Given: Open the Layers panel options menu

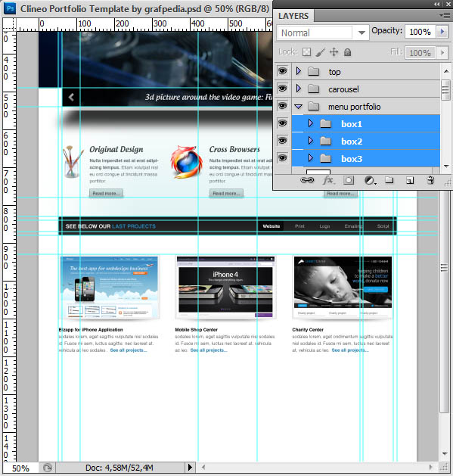Looking at the screenshot, I should (x=445, y=15).
